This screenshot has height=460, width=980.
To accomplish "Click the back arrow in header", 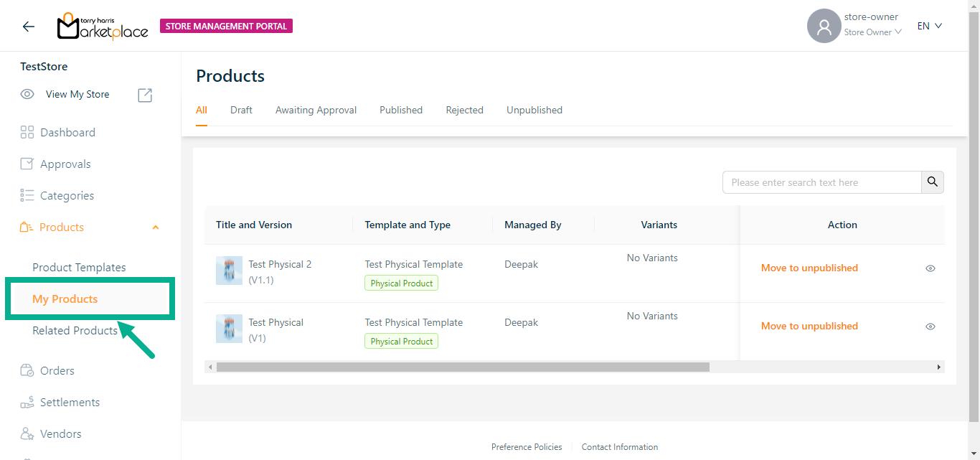I will click(29, 27).
